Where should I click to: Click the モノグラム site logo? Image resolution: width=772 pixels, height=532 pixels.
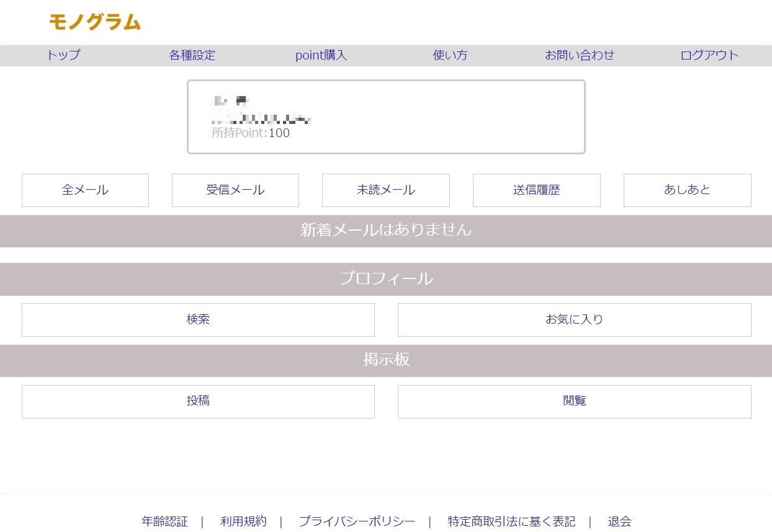(95, 22)
